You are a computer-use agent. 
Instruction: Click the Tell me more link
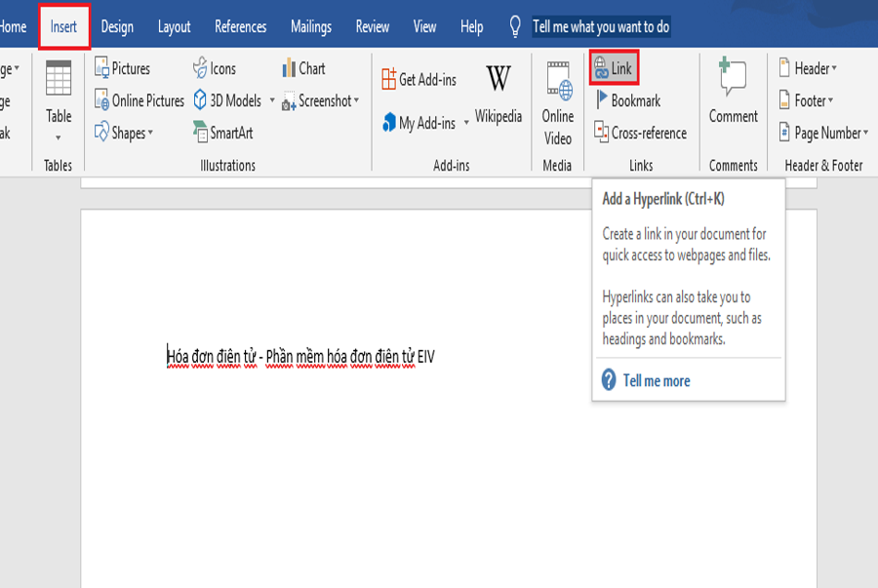657,380
